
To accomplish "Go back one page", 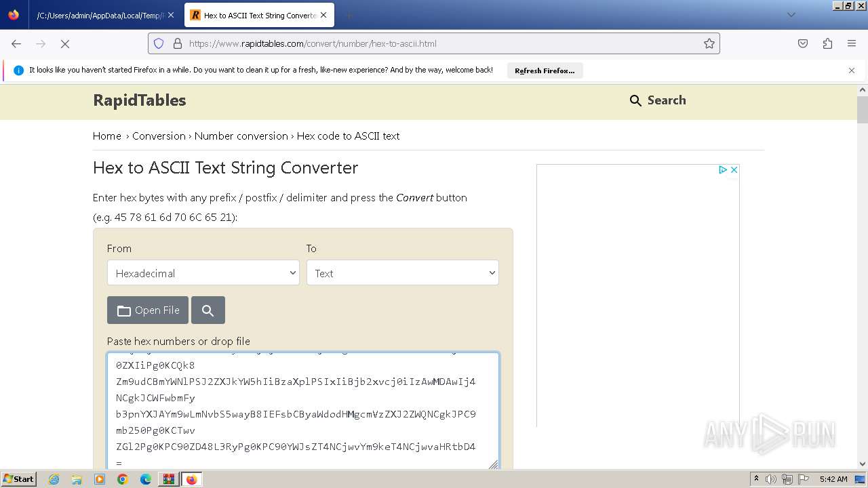I will [x=16, y=43].
